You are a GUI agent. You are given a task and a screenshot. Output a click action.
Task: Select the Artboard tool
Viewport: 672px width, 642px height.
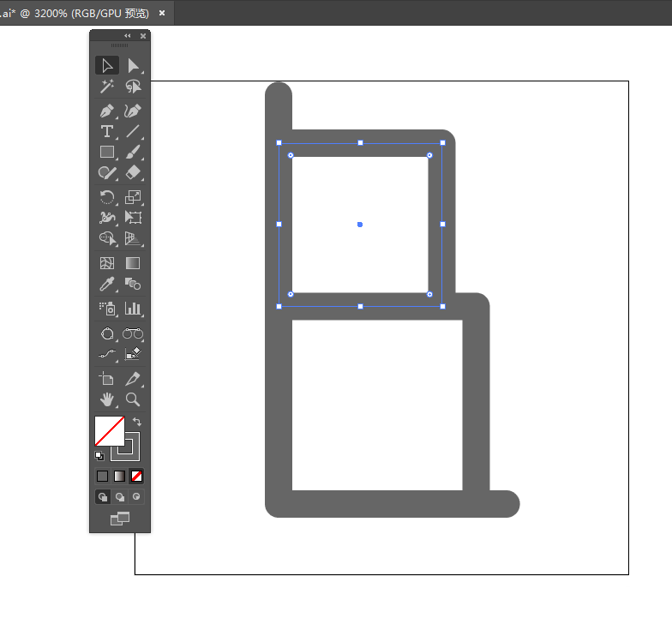[x=107, y=379]
